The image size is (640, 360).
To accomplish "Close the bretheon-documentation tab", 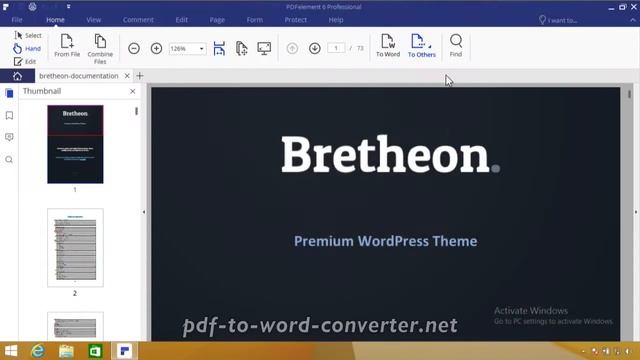I will click(x=127, y=76).
